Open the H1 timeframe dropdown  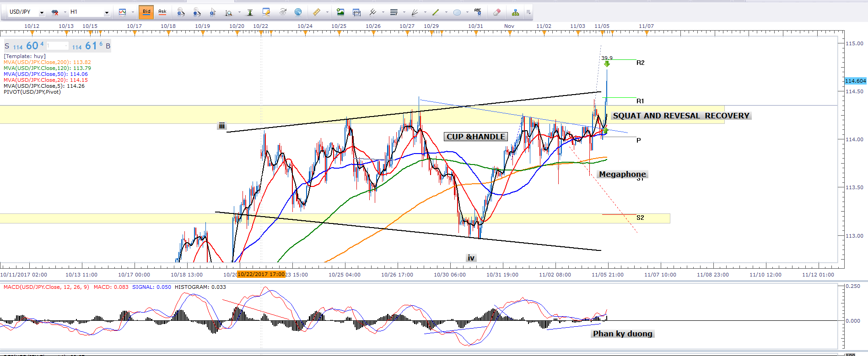tap(107, 13)
